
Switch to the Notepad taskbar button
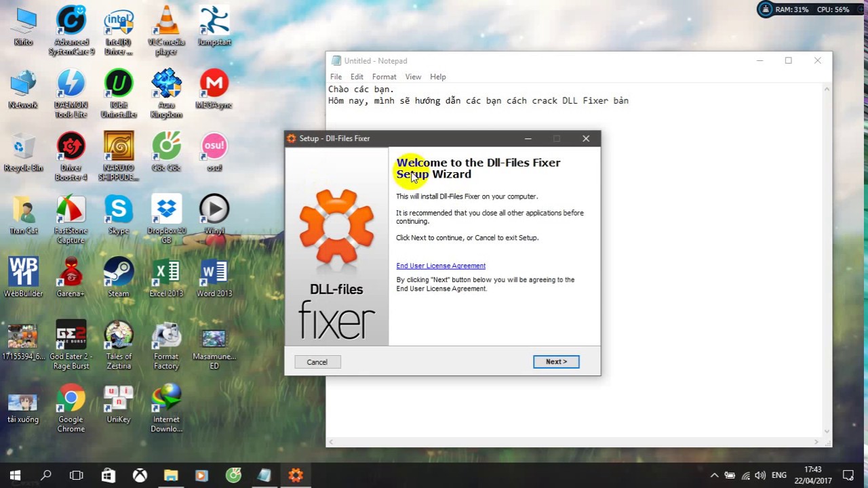(264, 475)
